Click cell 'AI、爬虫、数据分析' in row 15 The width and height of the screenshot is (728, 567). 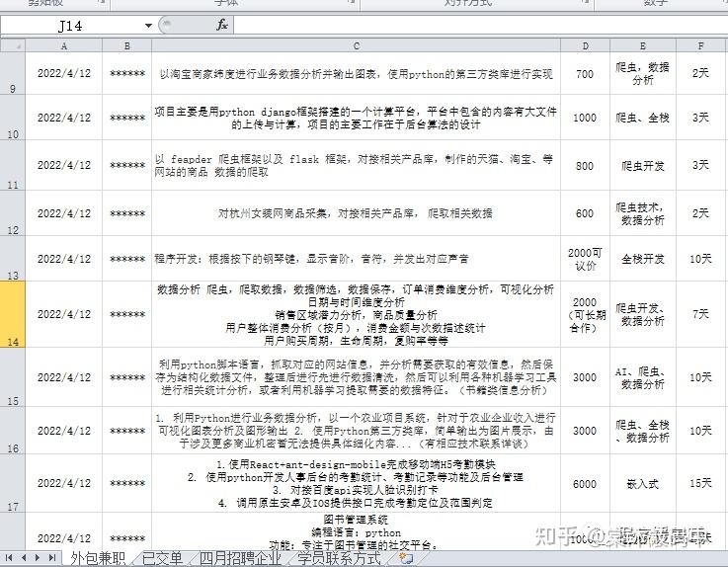[x=643, y=377]
